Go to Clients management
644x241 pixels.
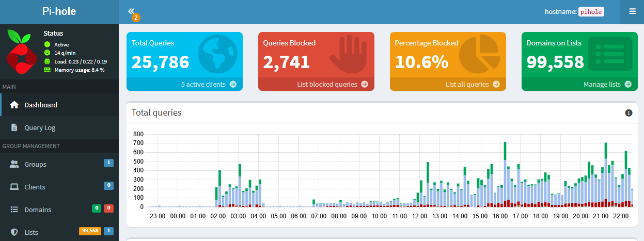[x=59, y=187]
